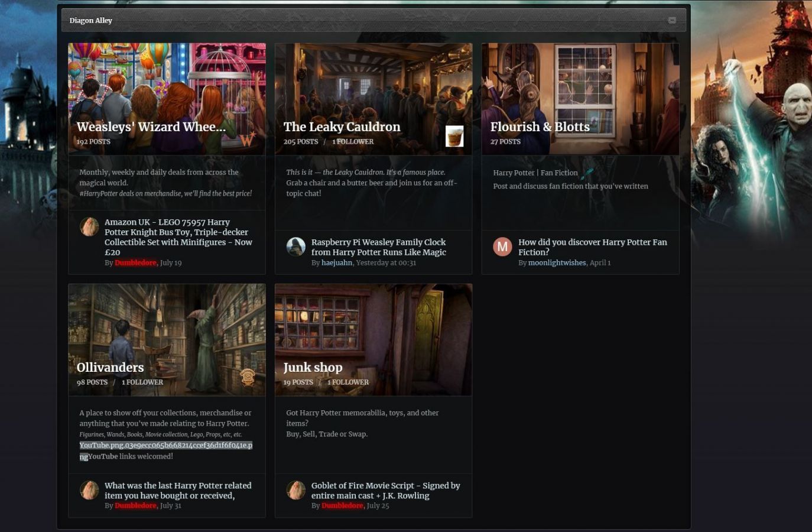Screen dimensions: 812x532
Task: Click 'Buy, Sell, Trade or Swap.' text
Action: coord(327,434)
